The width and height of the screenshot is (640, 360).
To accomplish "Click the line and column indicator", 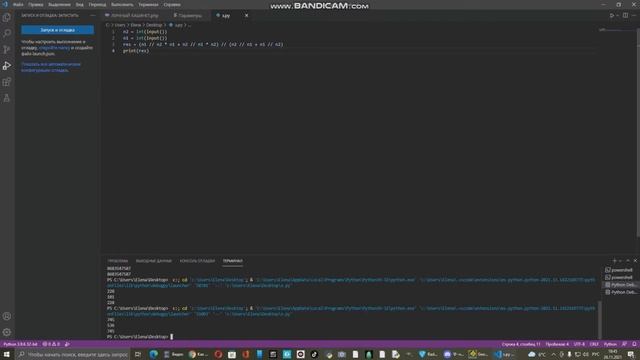I will [x=521, y=344].
